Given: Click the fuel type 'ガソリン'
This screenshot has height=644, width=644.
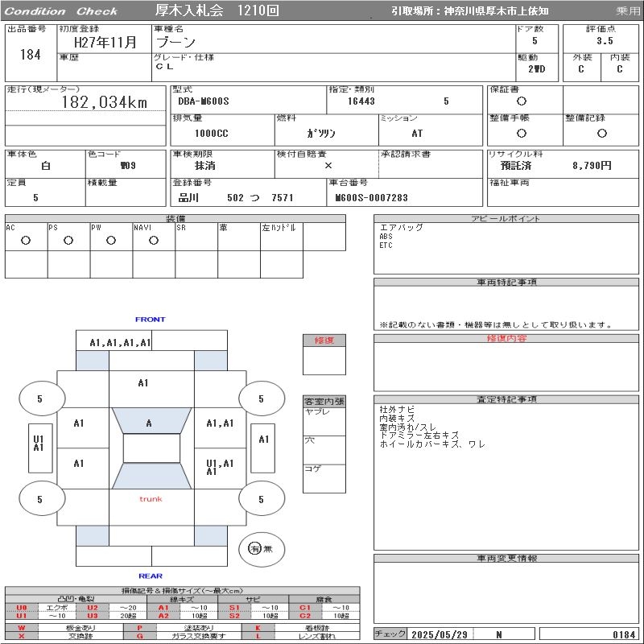Looking at the screenshot, I should [x=321, y=134].
